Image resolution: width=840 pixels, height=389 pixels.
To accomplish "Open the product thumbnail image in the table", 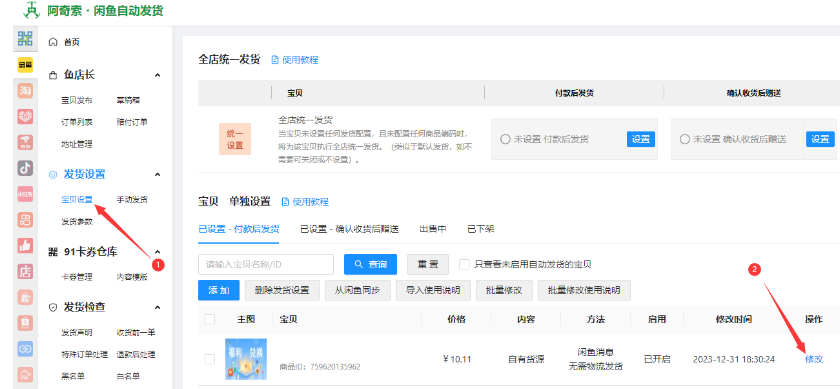I will 246,359.
